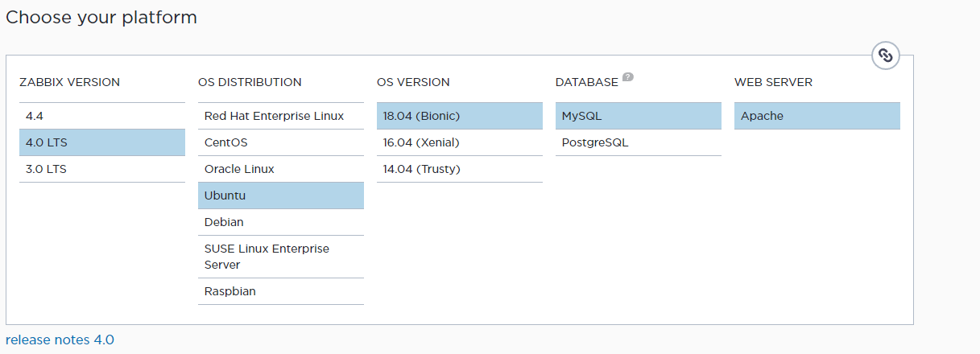Choose Zabbix version 3.0 LTS
Viewport: 980px width, 354px height.
pos(102,169)
